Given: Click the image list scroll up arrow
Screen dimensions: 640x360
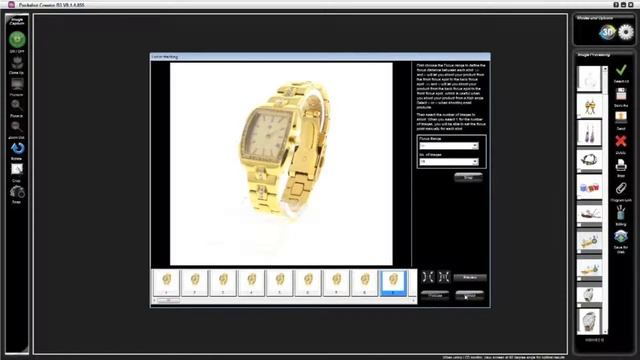Looking at the screenshot, I should tap(605, 69).
